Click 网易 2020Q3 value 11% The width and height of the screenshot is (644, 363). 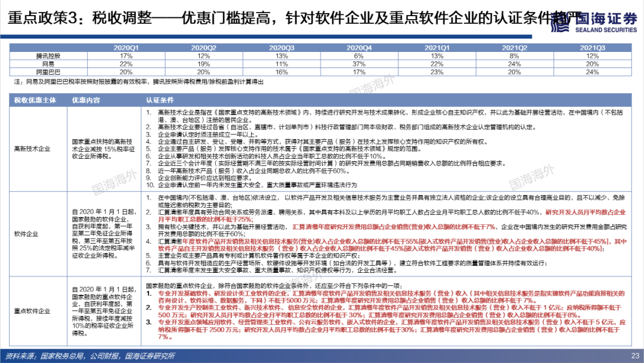click(x=281, y=64)
